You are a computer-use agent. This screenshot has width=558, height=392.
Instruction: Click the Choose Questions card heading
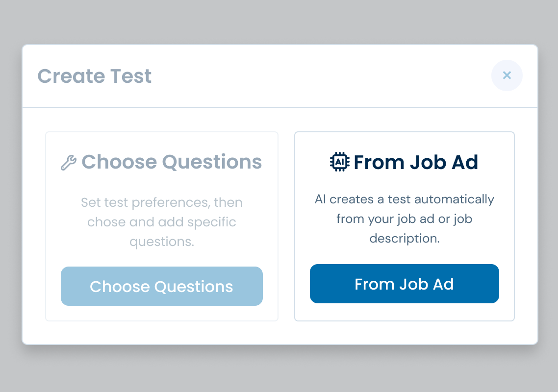tap(172, 162)
